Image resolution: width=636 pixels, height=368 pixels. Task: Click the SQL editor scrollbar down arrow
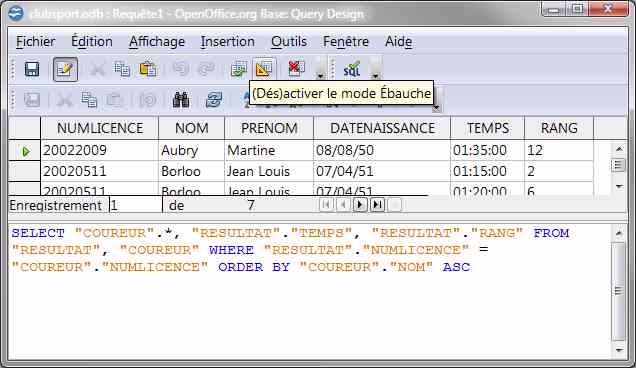point(619,349)
